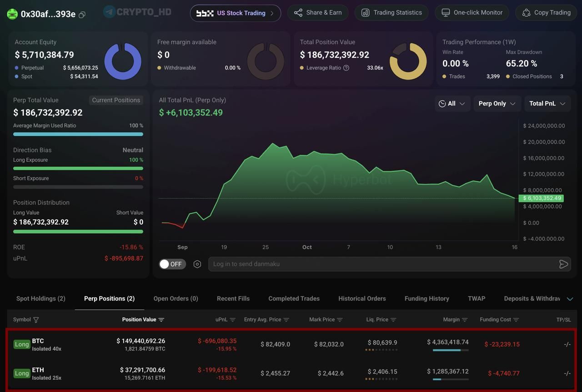Sort by Funding Cost column icon
The height and width of the screenshot is (392, 582).
coord(516,320)
